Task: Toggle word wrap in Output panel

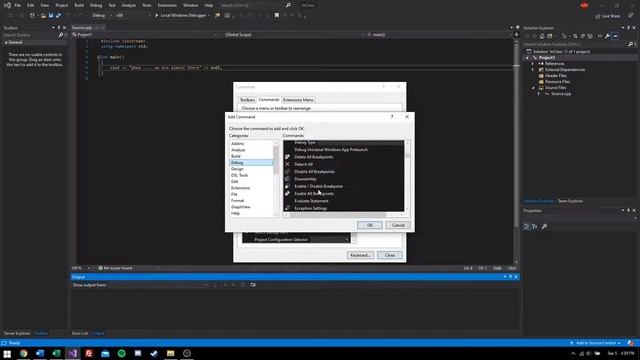Action: pos(253,285)
